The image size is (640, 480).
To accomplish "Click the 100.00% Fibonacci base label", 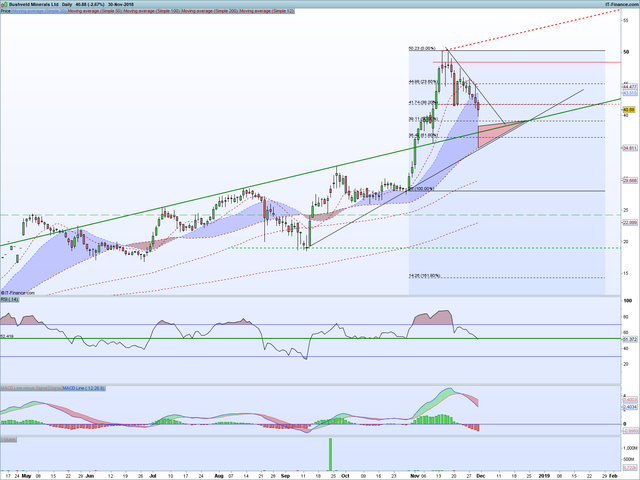I will [422, 189].
